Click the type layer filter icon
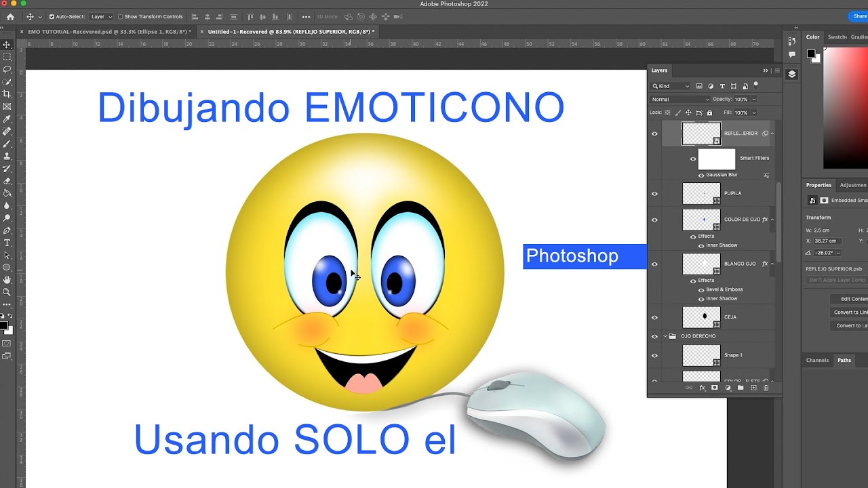This screenshot has width=868, height=488. coord(722,86)
